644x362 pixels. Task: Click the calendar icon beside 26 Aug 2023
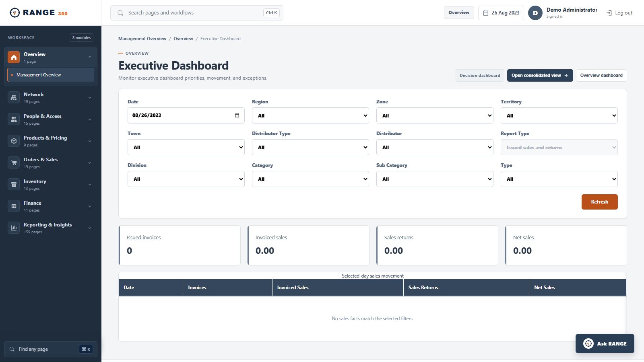click(x=486, y=13)
